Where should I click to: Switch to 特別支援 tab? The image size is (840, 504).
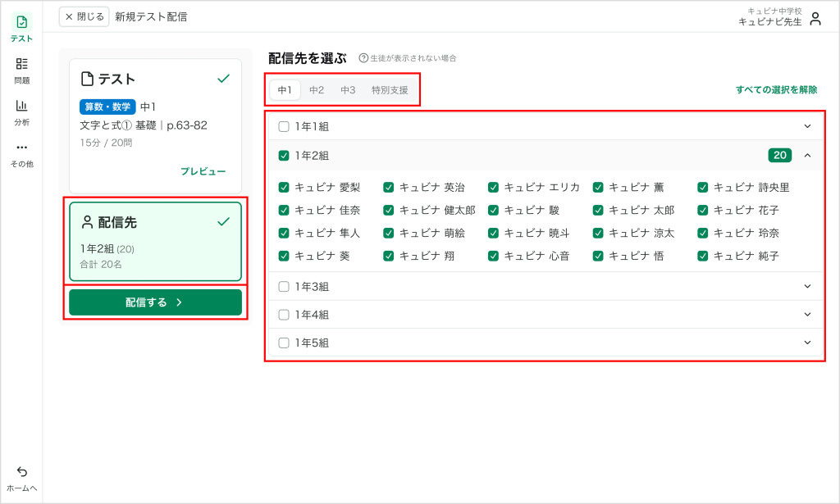[390, 90]
